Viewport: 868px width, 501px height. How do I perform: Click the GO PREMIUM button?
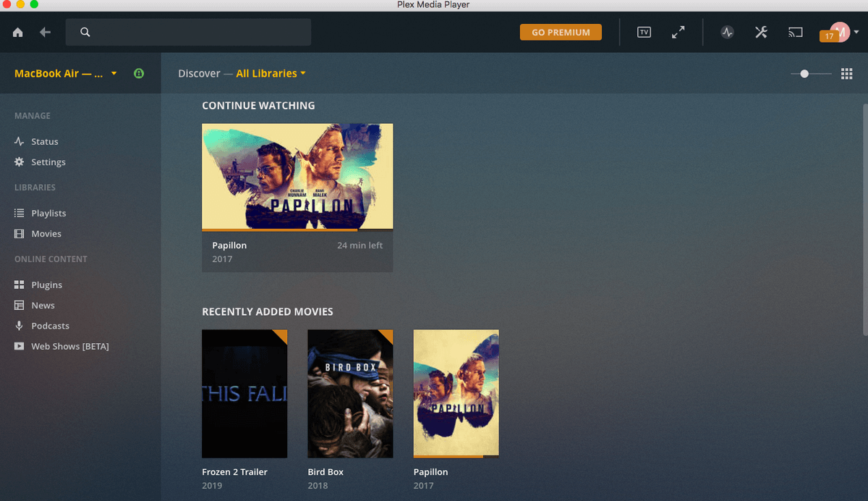click(x=561, y=32)
